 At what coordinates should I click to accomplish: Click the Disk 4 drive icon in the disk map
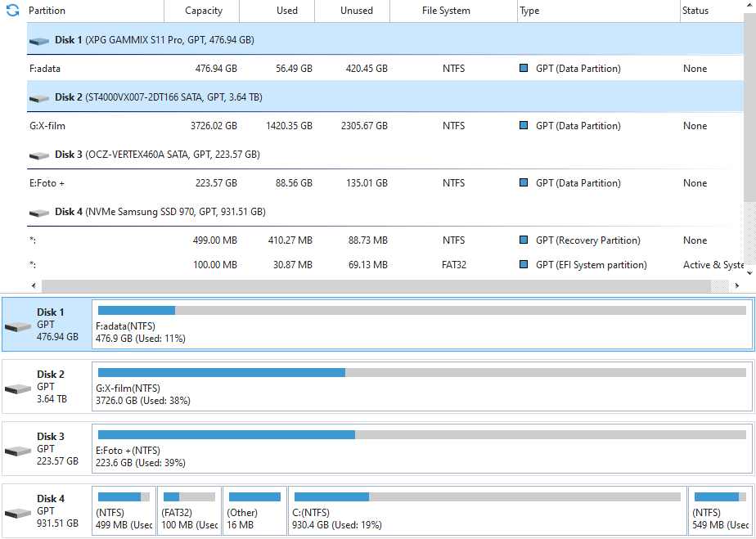[18, 512]
